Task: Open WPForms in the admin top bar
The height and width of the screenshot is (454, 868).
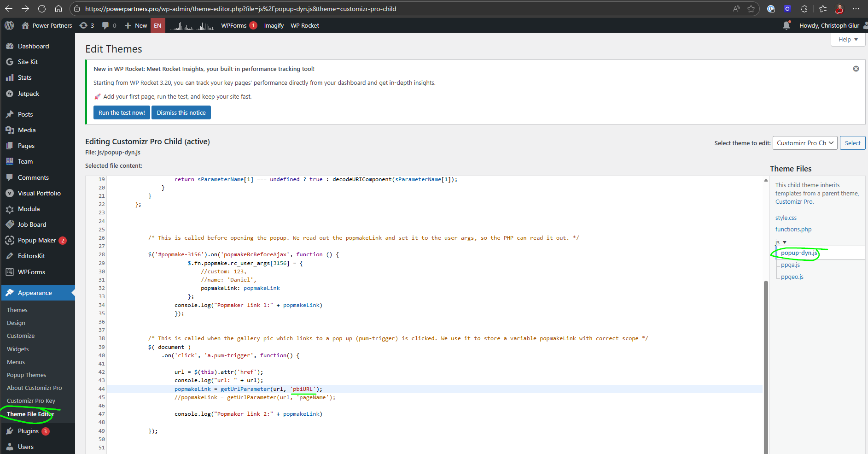Action: pos(238,25)
